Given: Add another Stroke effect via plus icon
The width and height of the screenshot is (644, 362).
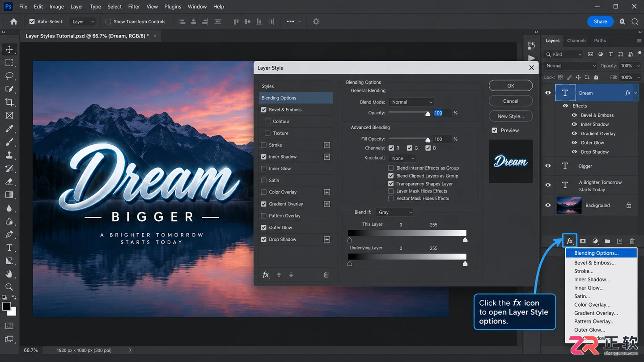Looking at the screenshot, I should [327, 145].
